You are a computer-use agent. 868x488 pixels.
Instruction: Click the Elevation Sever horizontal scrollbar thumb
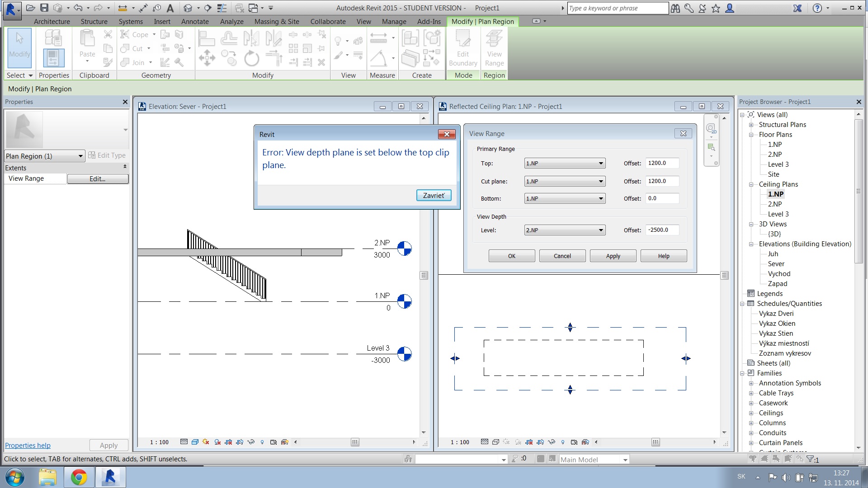[x=355, y=442]
